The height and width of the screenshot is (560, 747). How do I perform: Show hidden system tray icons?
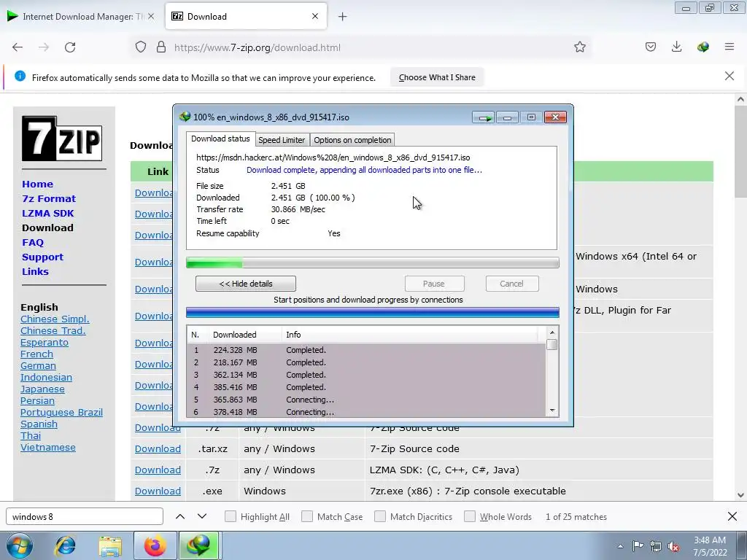point(620,546)
